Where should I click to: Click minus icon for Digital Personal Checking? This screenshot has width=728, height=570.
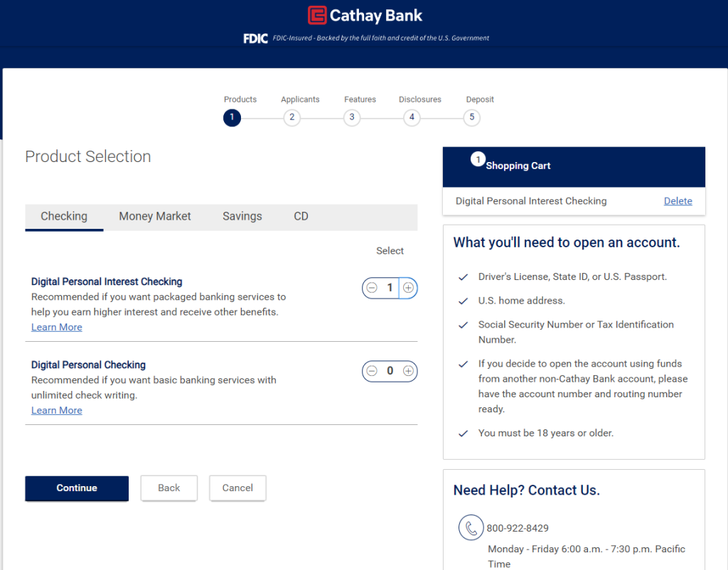[x=372, y=371]
